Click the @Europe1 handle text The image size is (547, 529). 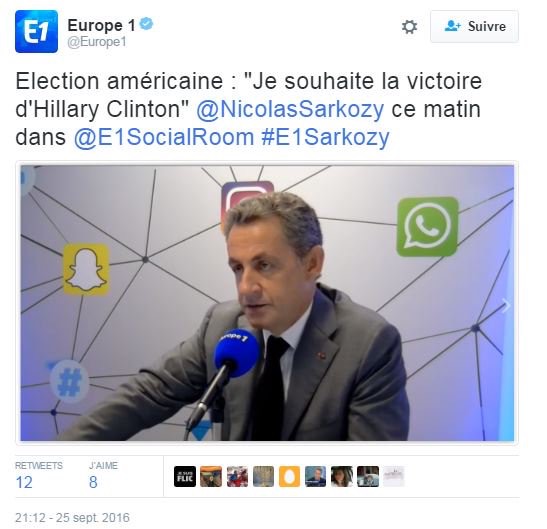(97, 42)
